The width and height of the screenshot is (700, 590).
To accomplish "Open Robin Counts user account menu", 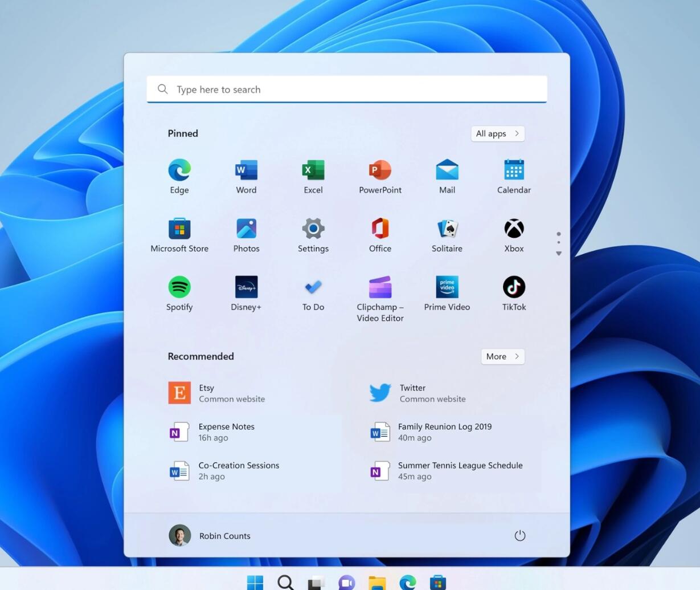I will [210, 536].
